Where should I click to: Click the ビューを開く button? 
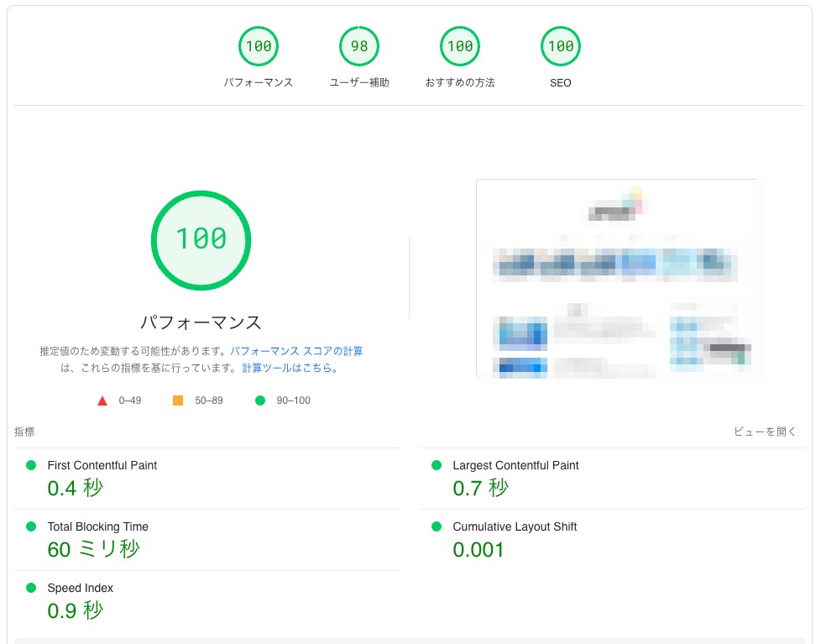click(765, 432)
